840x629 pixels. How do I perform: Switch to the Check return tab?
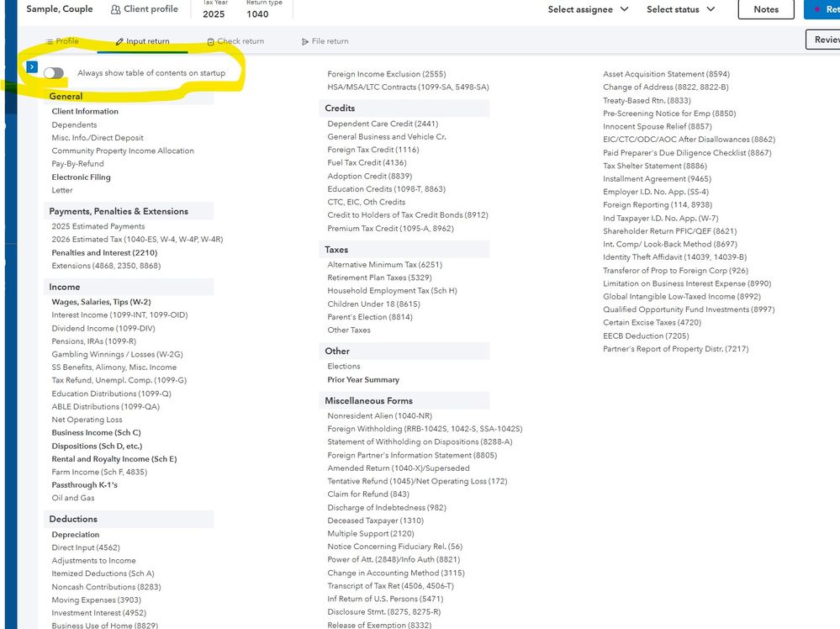(240, 41)
